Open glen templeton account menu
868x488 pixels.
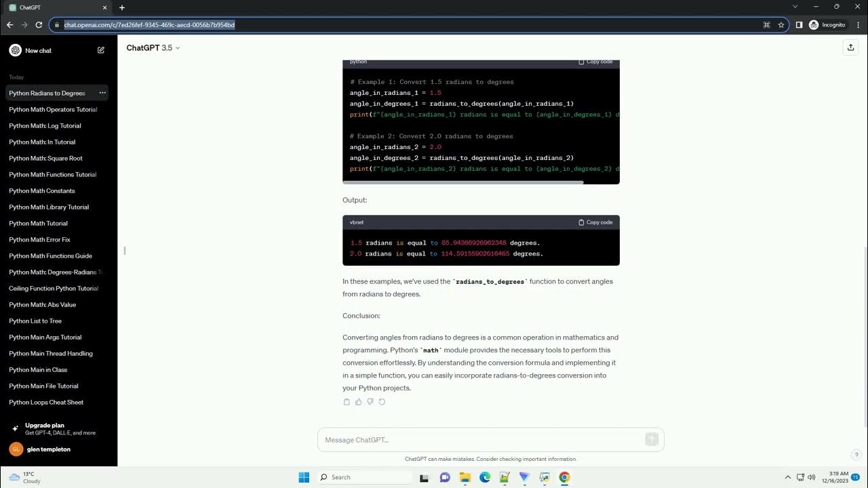(x=58, y=449)
